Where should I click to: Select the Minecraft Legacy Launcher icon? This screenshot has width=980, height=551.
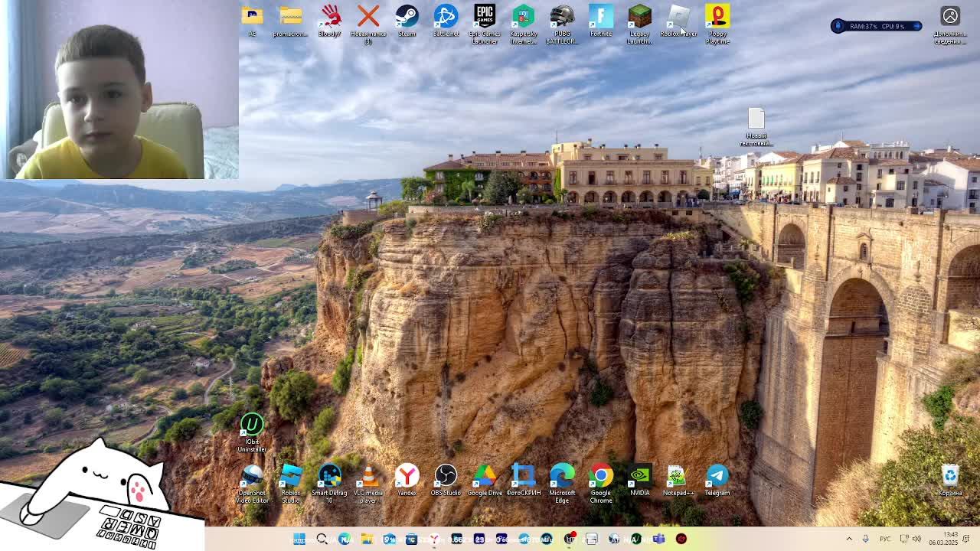click(x=639, y=24)
